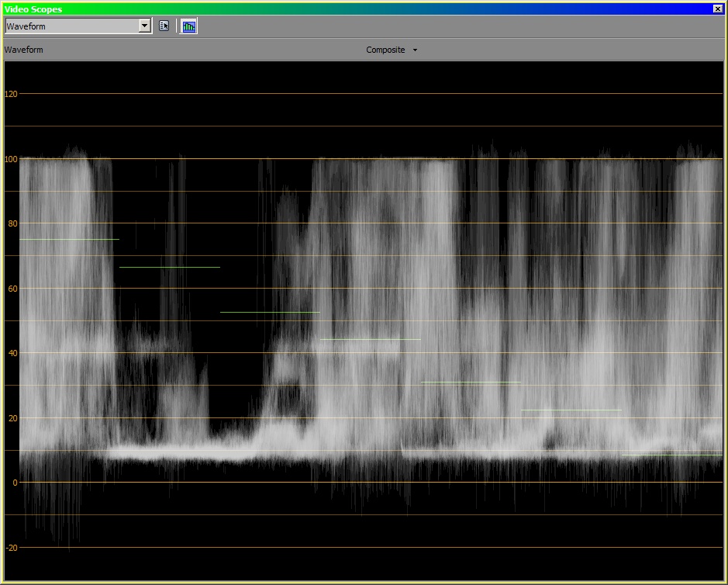Pick the 40 graticule label
The width and height of the screenshot is (728, 585).
click(x=12, y=353)
